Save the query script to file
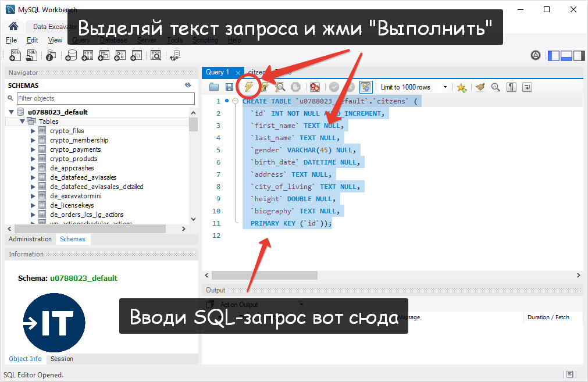The height and width of the screenshot is (382, 588). click(x=229, y=87)
